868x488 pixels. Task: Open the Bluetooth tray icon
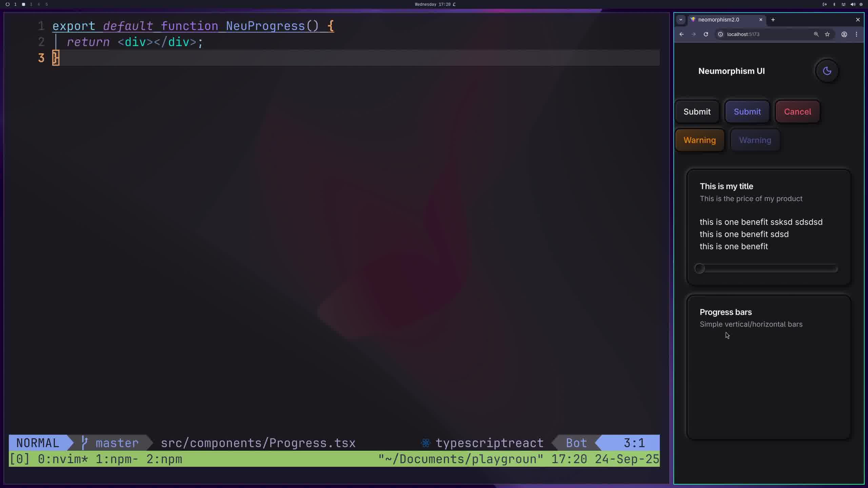(x=834, y=4)
